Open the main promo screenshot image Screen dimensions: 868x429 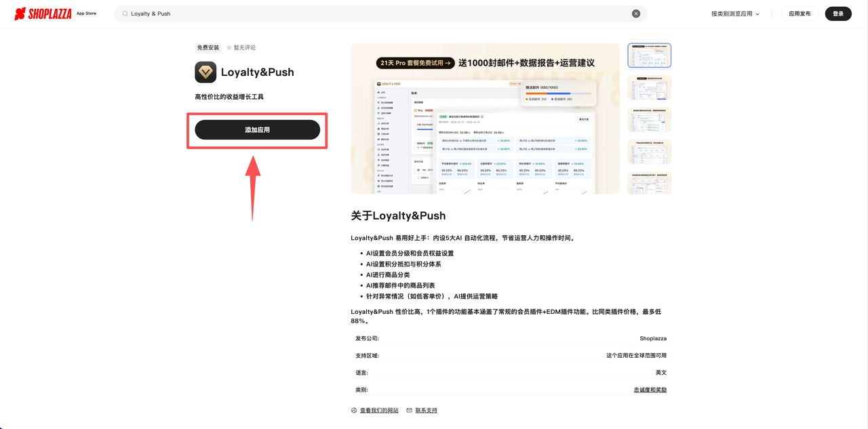coord(486,119)
